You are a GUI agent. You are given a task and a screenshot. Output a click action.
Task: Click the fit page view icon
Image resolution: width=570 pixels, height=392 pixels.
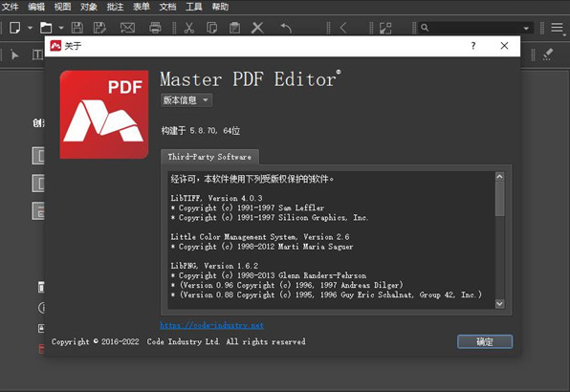pyautogui.click(x=385, y=28)
